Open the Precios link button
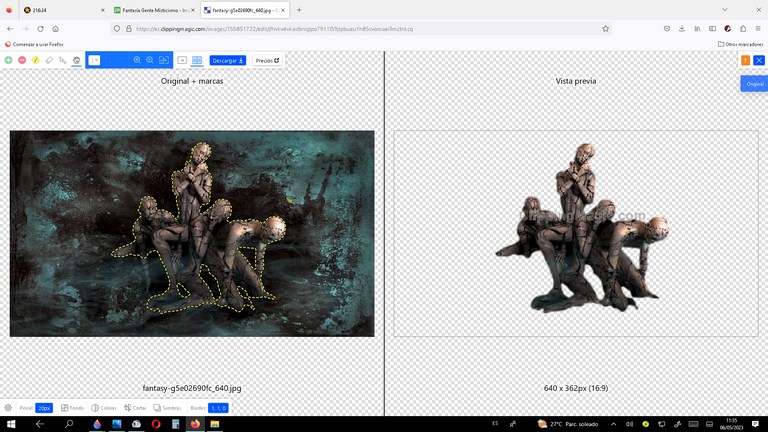The width and height of the screenshot is (768, 432). click(267, 60)
